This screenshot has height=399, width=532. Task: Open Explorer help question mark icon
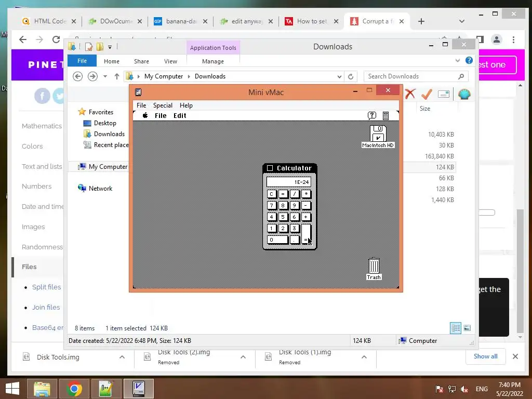[469, 60]
